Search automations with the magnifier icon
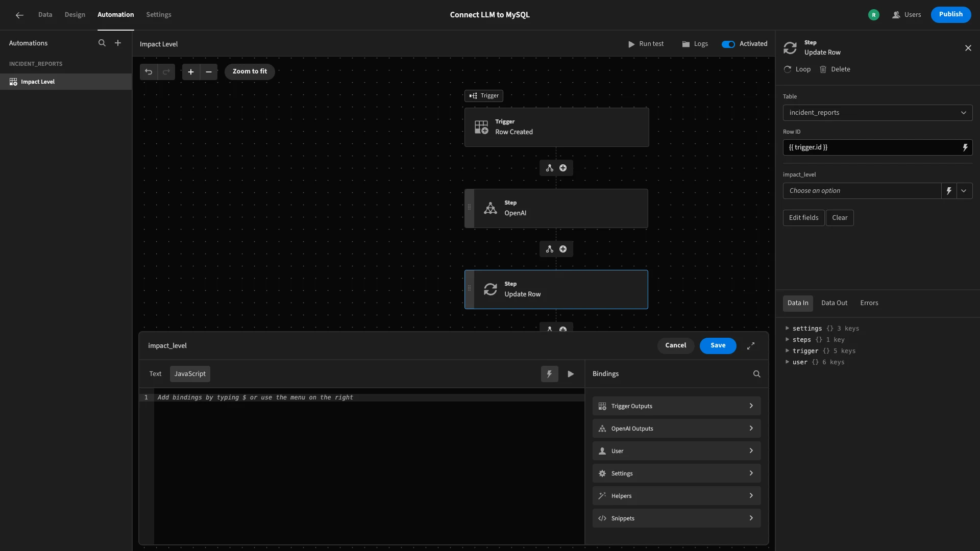Screen dimensions: 980x551 [102, 43]
